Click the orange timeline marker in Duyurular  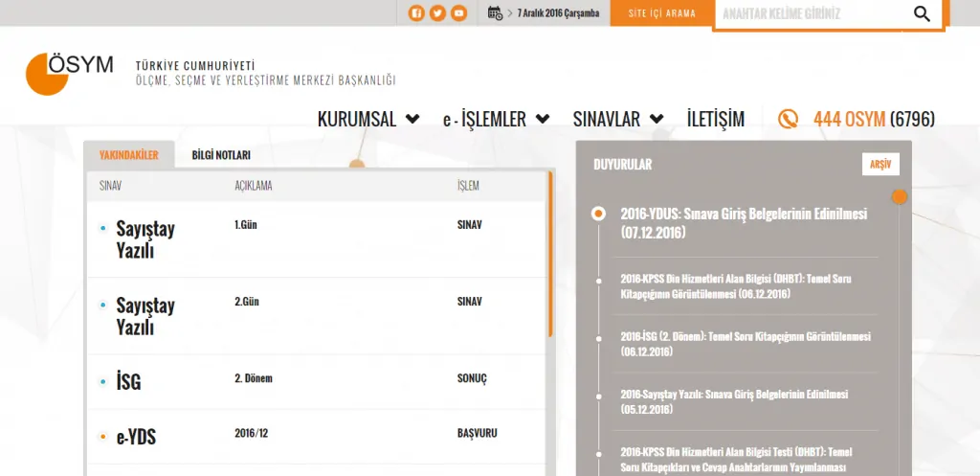899,197
